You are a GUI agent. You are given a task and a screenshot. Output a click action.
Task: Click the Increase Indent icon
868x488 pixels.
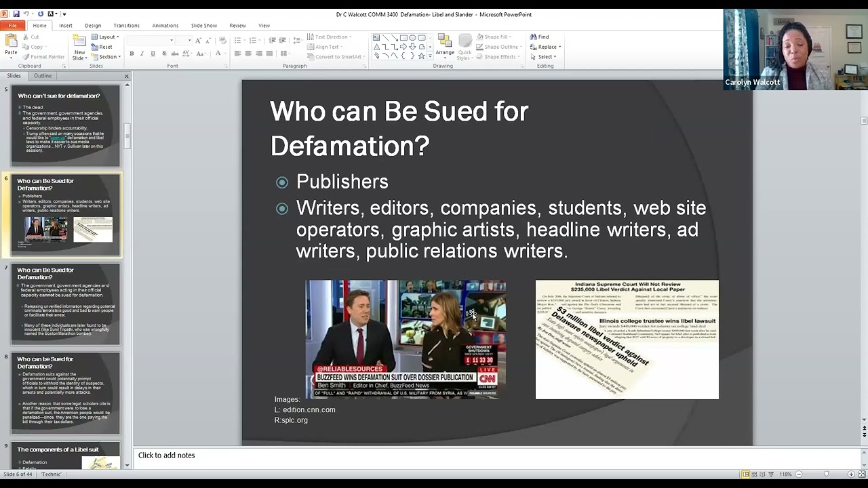pos(282,41)
